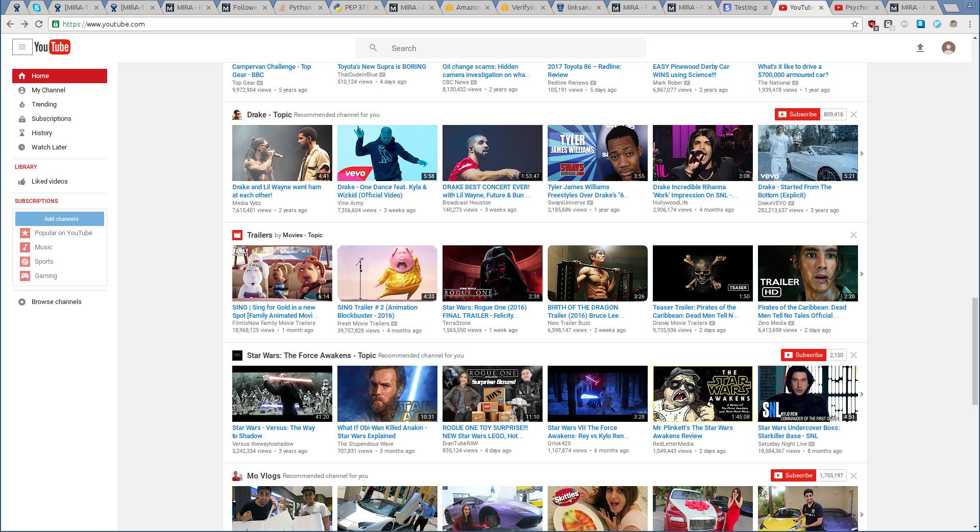Open the account avatar menu
The width and height of the screenshot is (980, 532).
(948, 48)
